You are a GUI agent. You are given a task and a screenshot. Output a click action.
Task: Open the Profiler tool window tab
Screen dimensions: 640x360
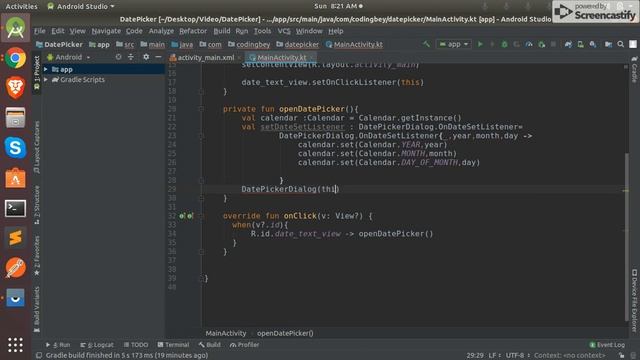[x=244, y=345]
